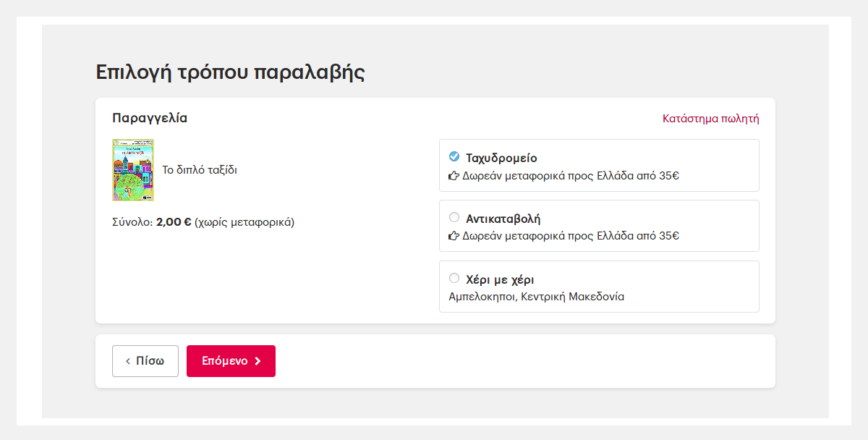Click the Ταχυδρομείο option label
The height and width of the screenshot is (440, 868).
501,158
